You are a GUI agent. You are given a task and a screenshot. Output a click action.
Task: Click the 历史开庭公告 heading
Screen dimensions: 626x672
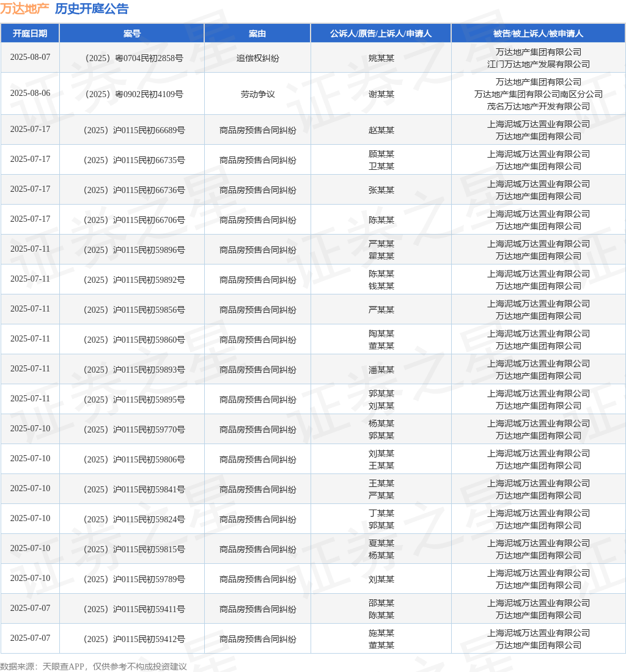point(92,9)
